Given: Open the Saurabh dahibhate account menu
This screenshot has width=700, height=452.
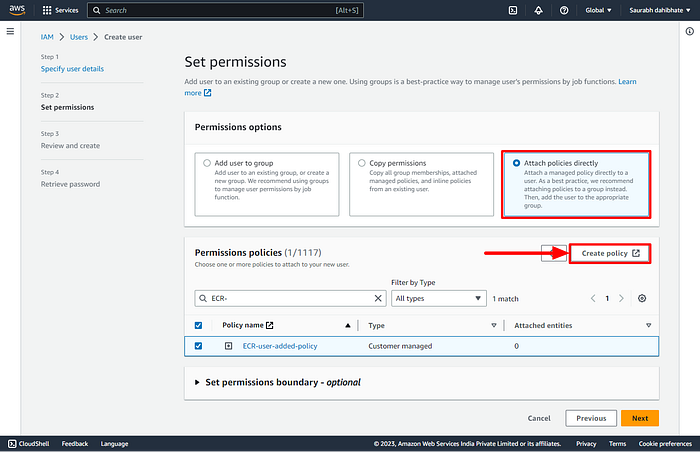Looking at the screenshot, I should pyautogui.click(x=659, y=10).
